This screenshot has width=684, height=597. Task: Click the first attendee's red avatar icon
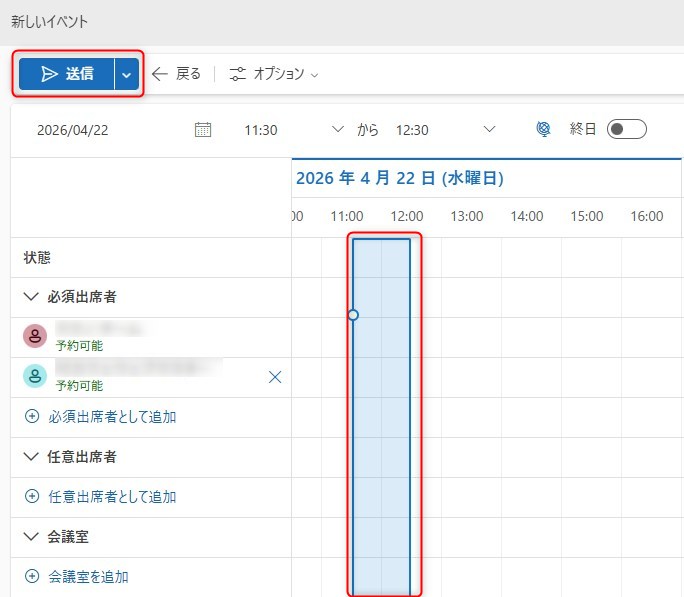35,336
